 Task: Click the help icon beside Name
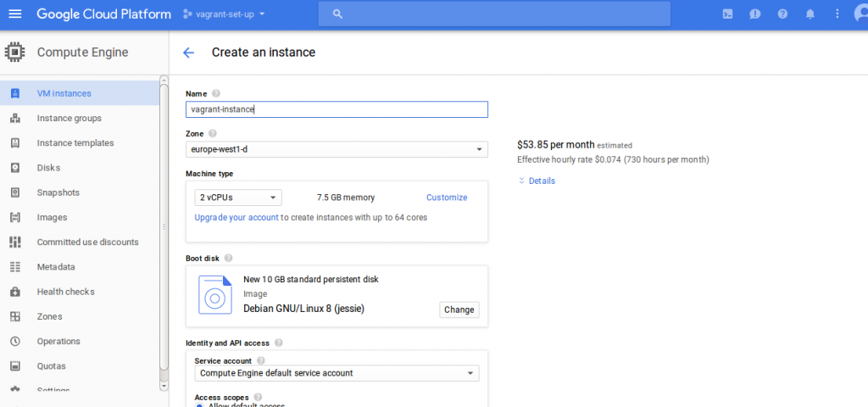pyautogui.click(x=216, y=93)
